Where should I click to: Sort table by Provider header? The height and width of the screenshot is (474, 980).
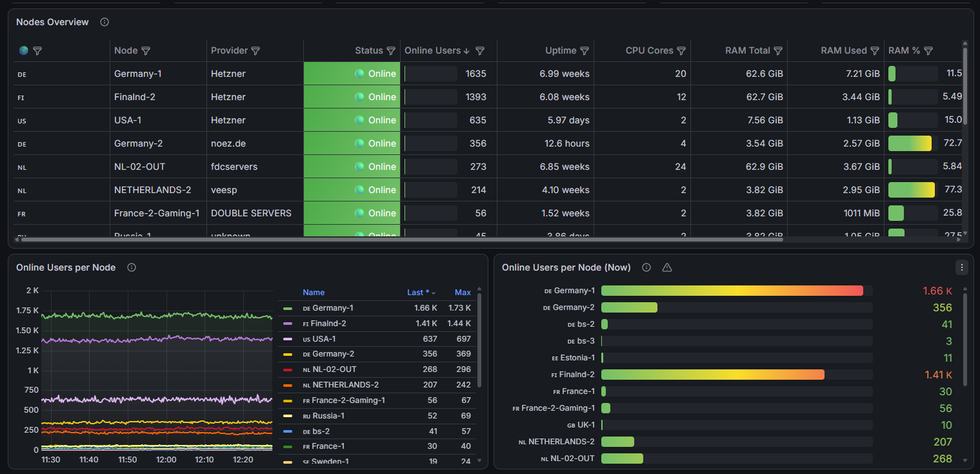click(229, 50)
